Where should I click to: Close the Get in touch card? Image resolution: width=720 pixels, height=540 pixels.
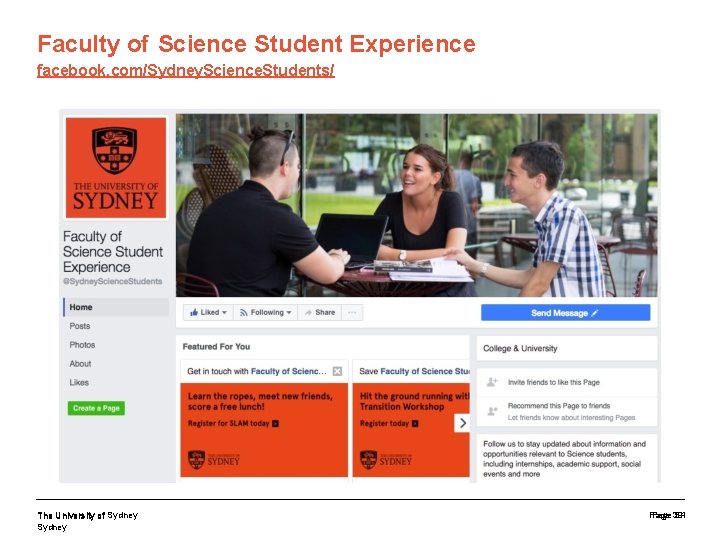(337, 371)
